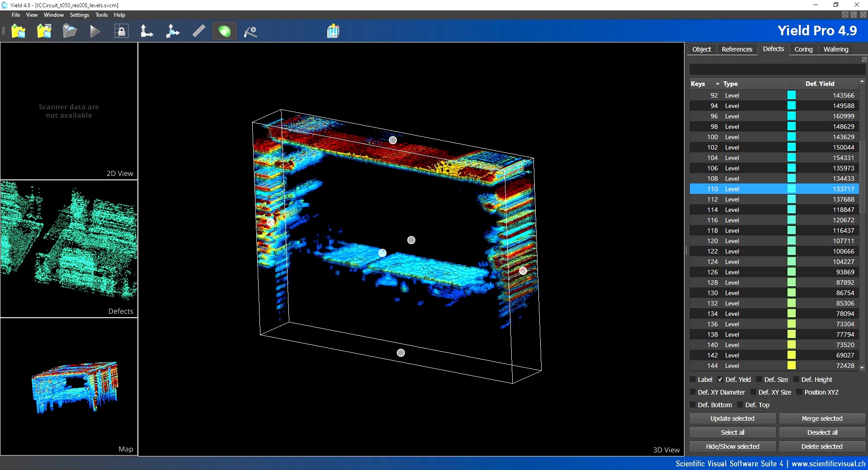
Task: Sort by the Keys column header arrow
Action: (717, 84)
